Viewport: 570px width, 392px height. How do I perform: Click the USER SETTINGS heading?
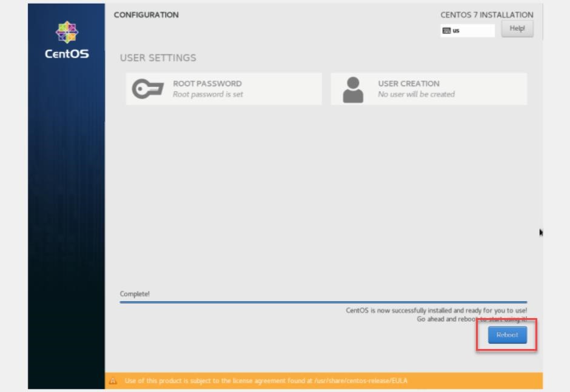pyautogui.click(x=158, y=58)
